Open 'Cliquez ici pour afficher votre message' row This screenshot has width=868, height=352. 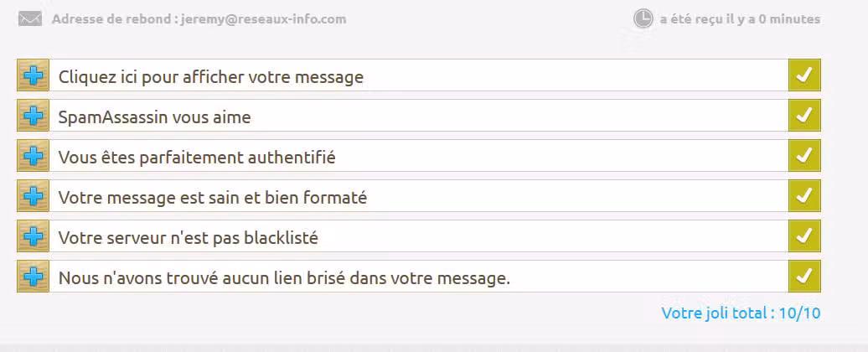coord(211,77)
